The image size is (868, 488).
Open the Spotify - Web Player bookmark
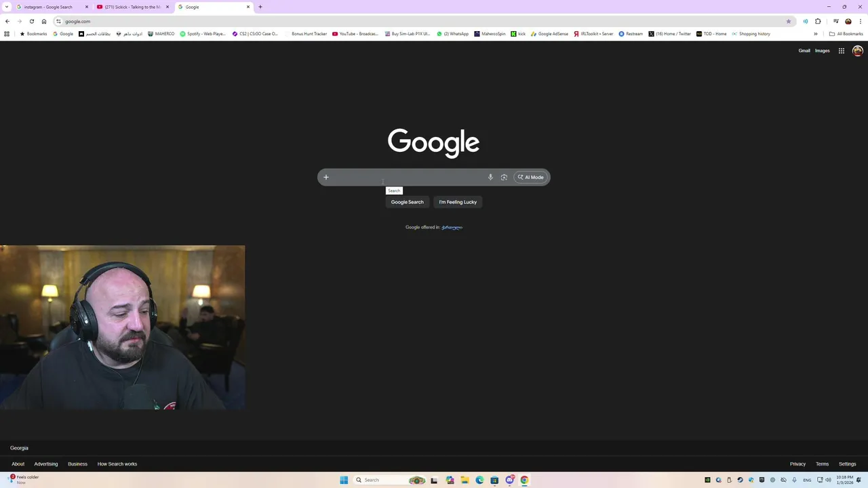(x=203, y=34)
